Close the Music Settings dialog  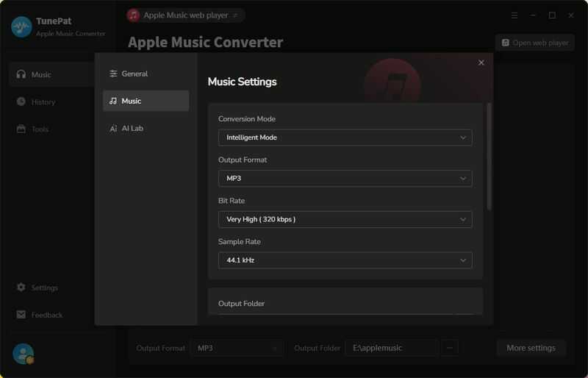click(481, 63)
